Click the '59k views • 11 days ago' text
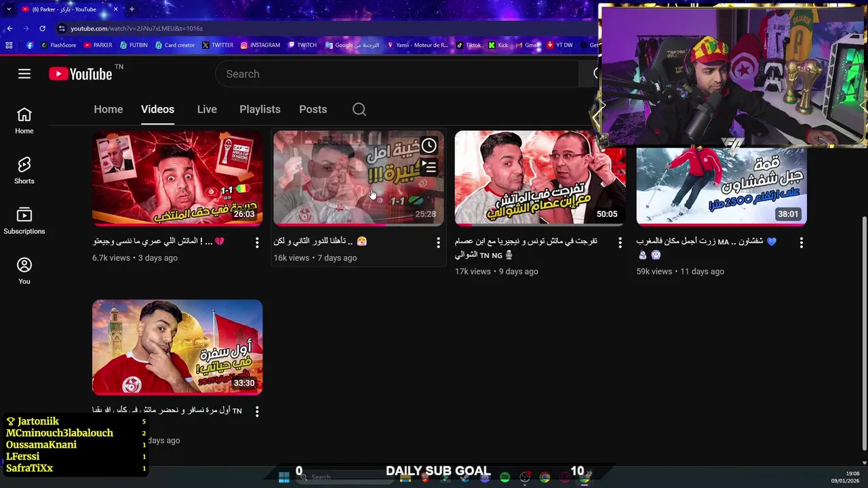 pos(680,271)
